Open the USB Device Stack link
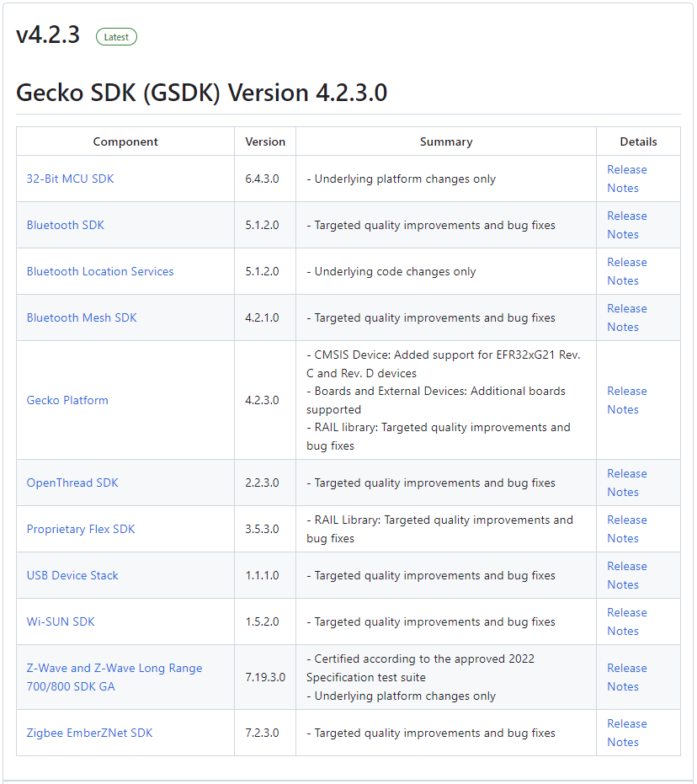697x784 pixels. [72, 575]
